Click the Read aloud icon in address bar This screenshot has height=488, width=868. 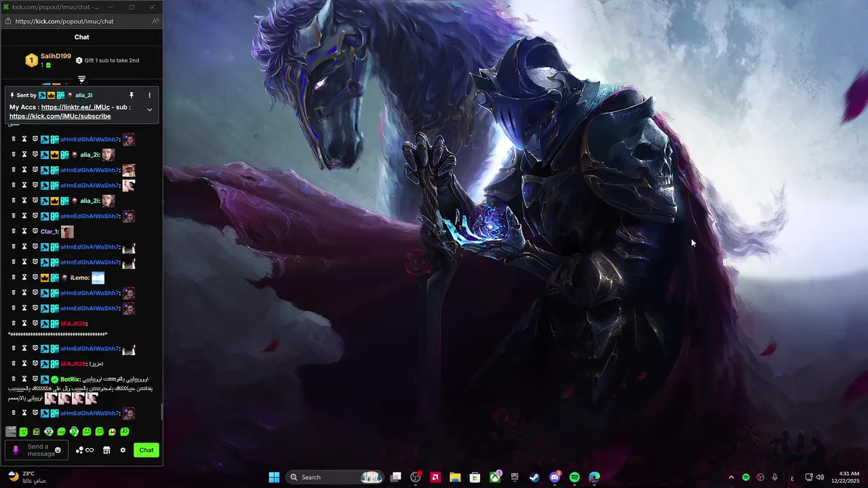(x=155, y=21)
